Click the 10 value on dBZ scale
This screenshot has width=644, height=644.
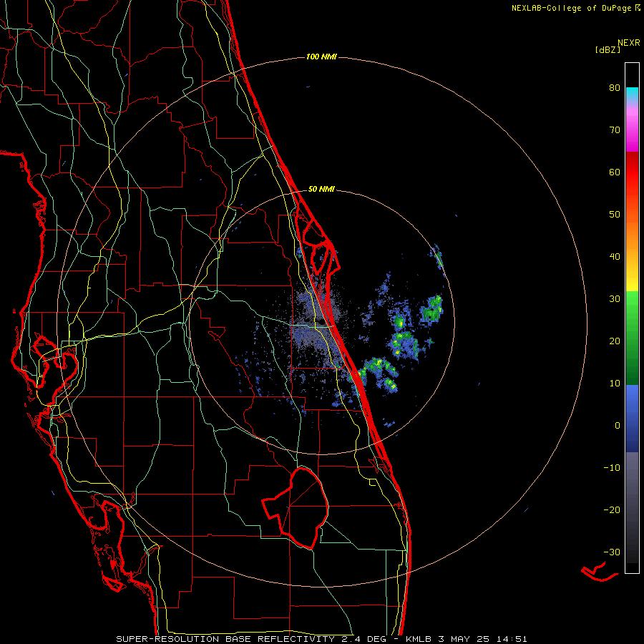(x=615, y=384)
